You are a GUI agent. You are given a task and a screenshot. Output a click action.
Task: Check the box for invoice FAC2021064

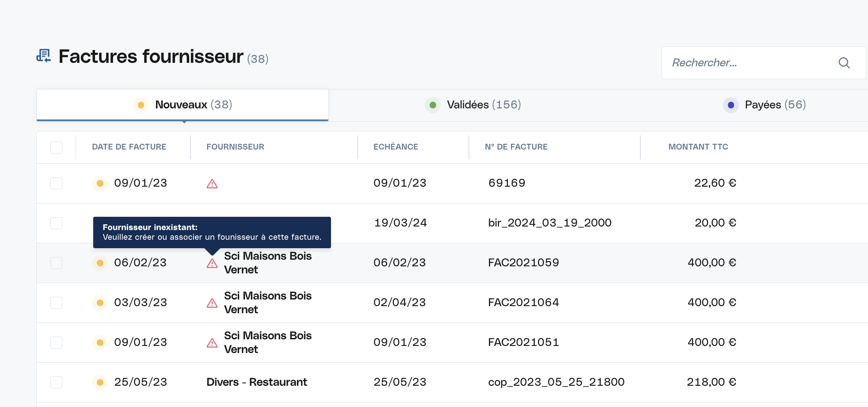click(x=56, y=303)
